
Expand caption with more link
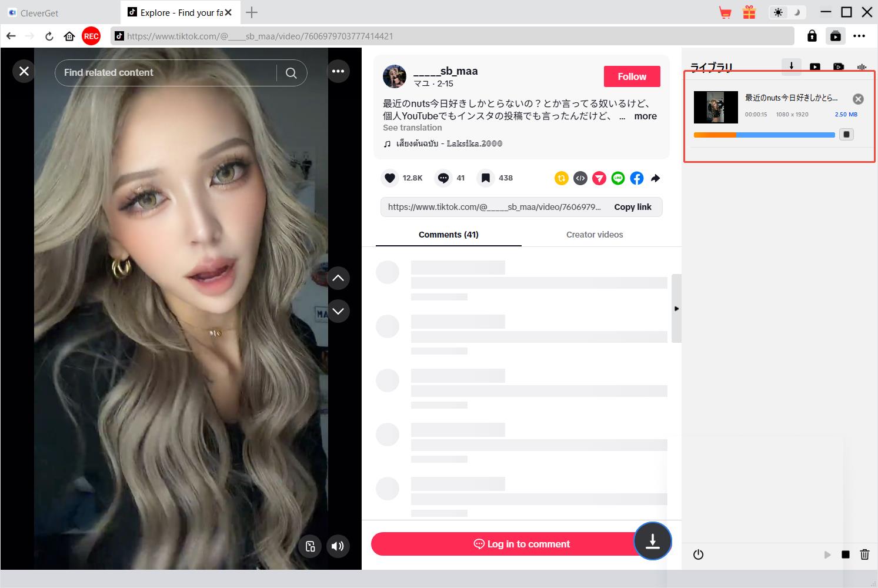645,116
